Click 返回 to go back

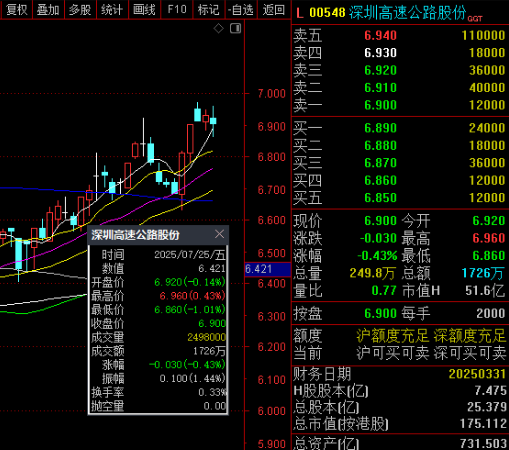click(274, 9)
